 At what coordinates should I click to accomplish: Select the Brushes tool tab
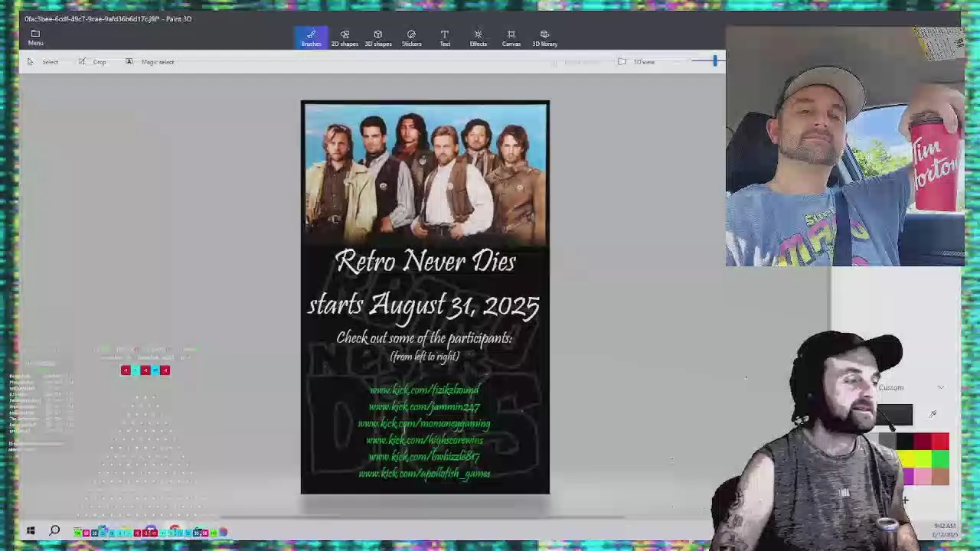click(311, 37)
